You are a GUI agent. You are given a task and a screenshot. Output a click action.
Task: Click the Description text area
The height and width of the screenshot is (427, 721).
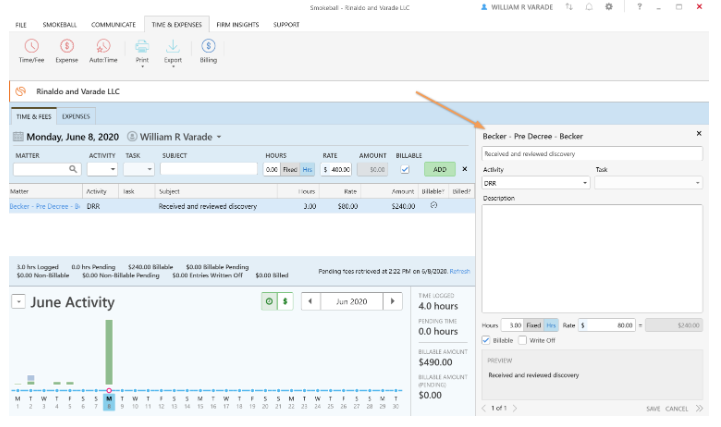592,259
